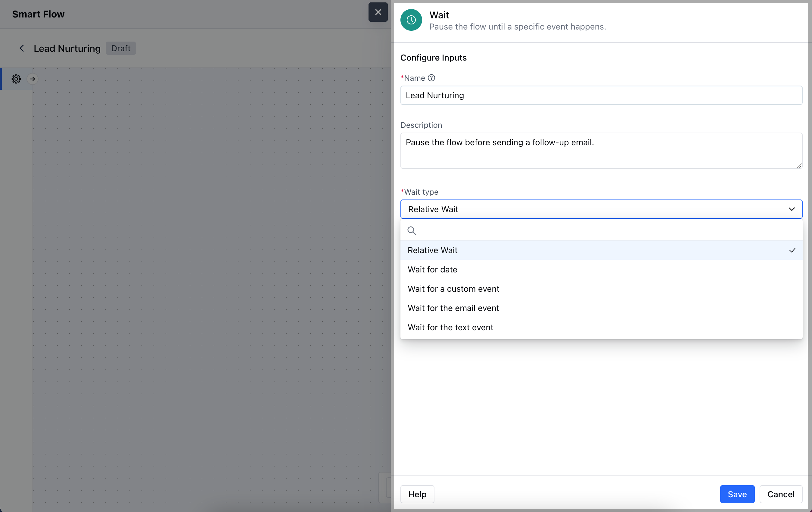The width and height of the screenshot is (812, 512).
Task: Click the chevron arrow of Wait type field
Action: (x=792, y=209)
